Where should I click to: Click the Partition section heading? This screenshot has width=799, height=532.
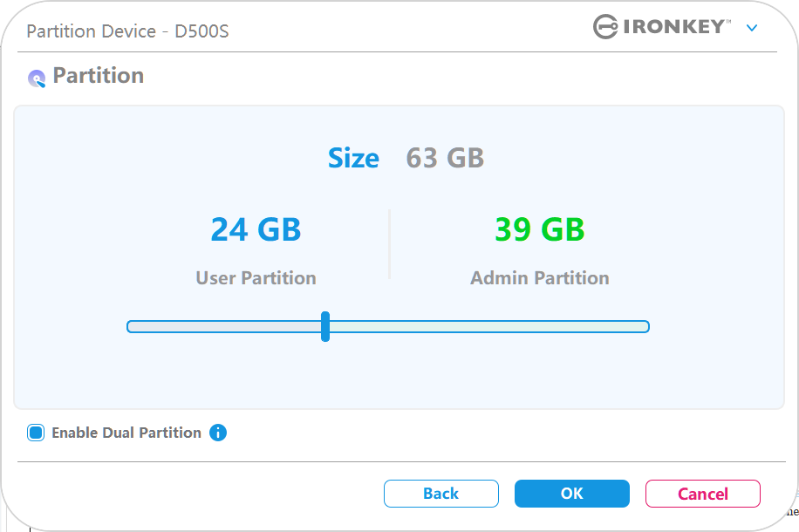[x=98, y=76]
